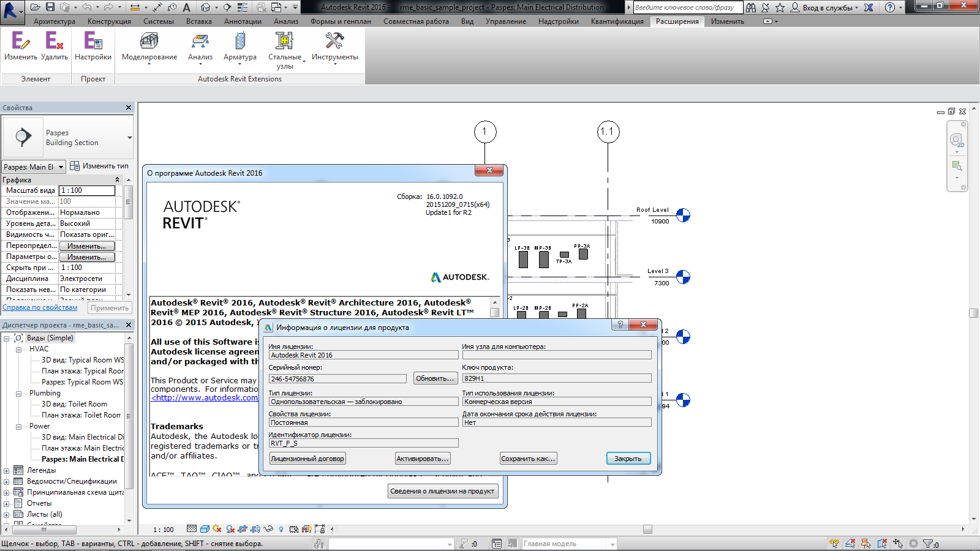
Task: Collapse the Plumbing tree node
Action: (x=18, y=393)
